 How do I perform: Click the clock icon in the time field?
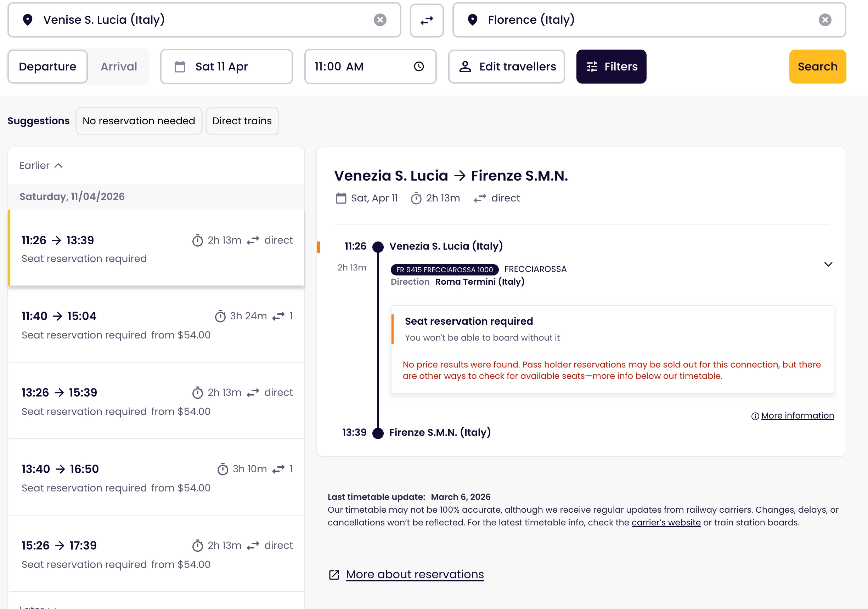pos(418,67)
